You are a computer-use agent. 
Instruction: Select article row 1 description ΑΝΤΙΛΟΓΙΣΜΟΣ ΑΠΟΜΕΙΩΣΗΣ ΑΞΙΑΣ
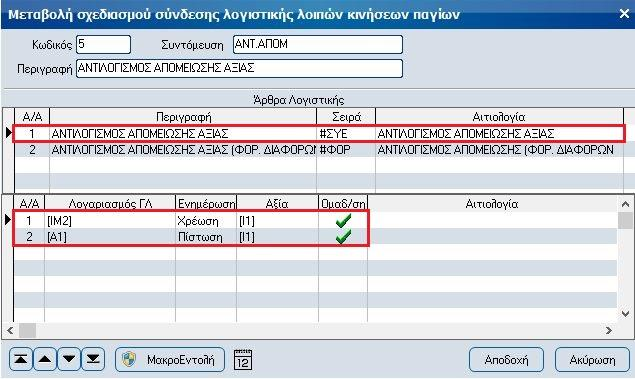click(183, 134)
